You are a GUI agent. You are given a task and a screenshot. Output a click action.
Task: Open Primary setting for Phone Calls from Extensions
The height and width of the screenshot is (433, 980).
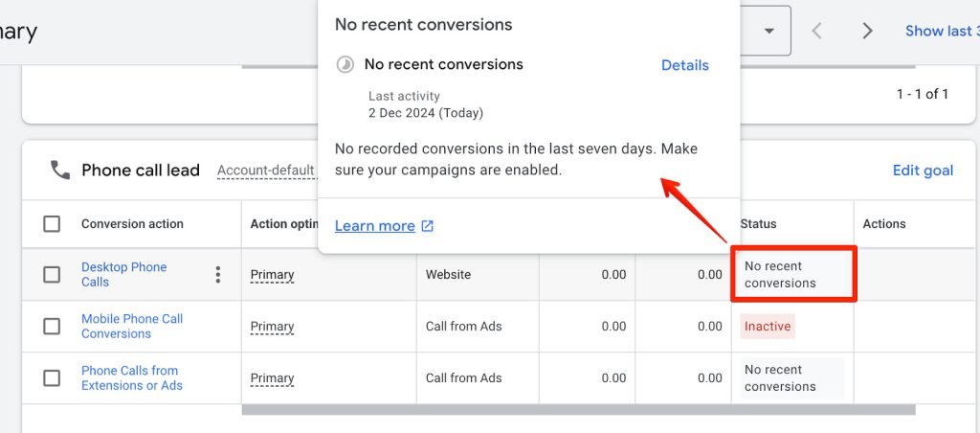pos(272,378)
